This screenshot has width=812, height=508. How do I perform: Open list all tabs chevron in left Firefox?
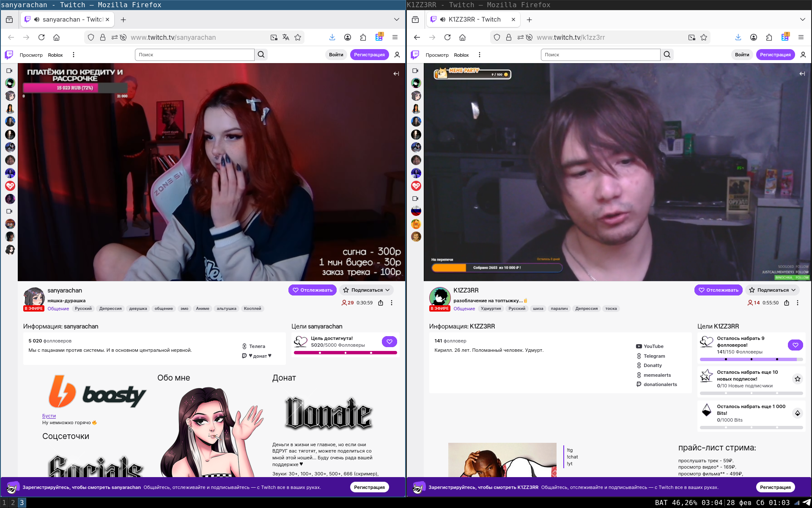point(396,19)
